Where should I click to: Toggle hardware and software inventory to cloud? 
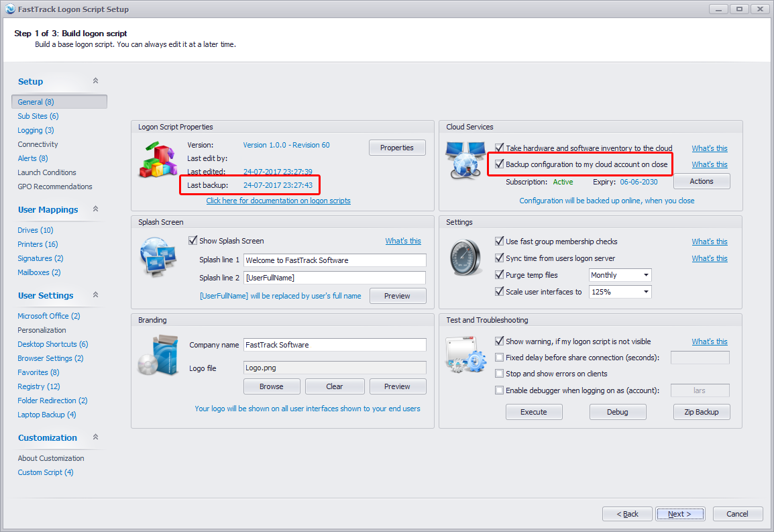pyautogui.click(x=499, y=148)
